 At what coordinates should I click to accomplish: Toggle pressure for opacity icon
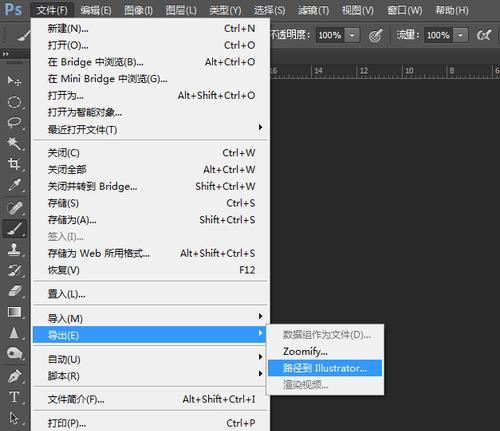[x=376, y=35]
